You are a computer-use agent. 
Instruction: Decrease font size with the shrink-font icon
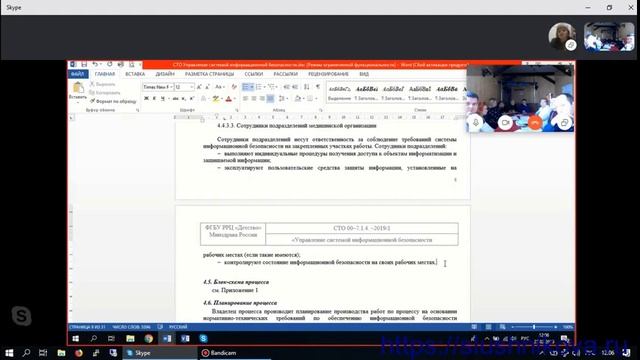click(x=207, y=87)
